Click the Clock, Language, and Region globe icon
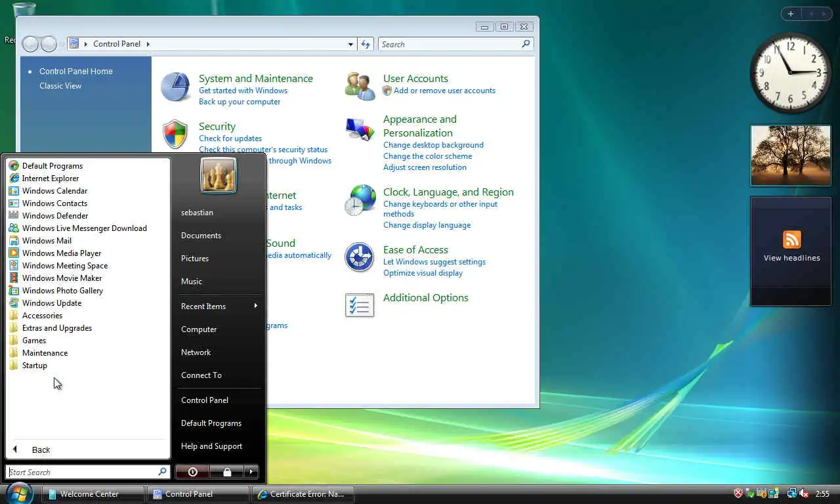Viewport: 840px width, 504px height. click(x=360, y=200)
